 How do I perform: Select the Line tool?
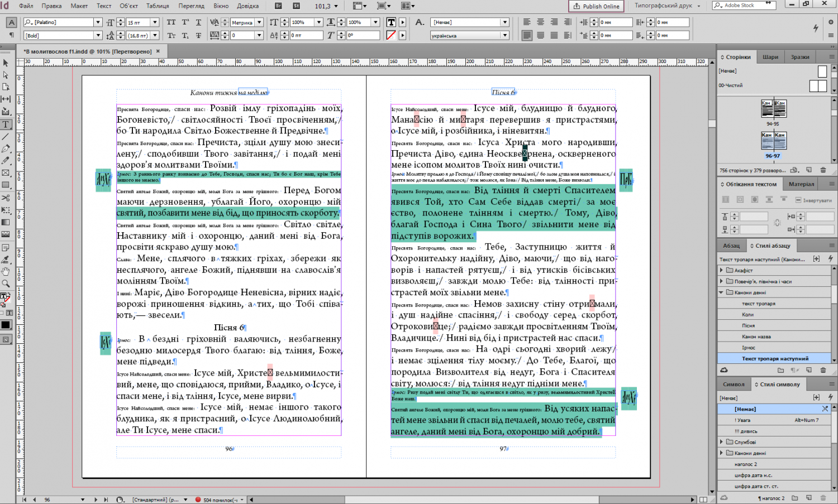[6, 136]
